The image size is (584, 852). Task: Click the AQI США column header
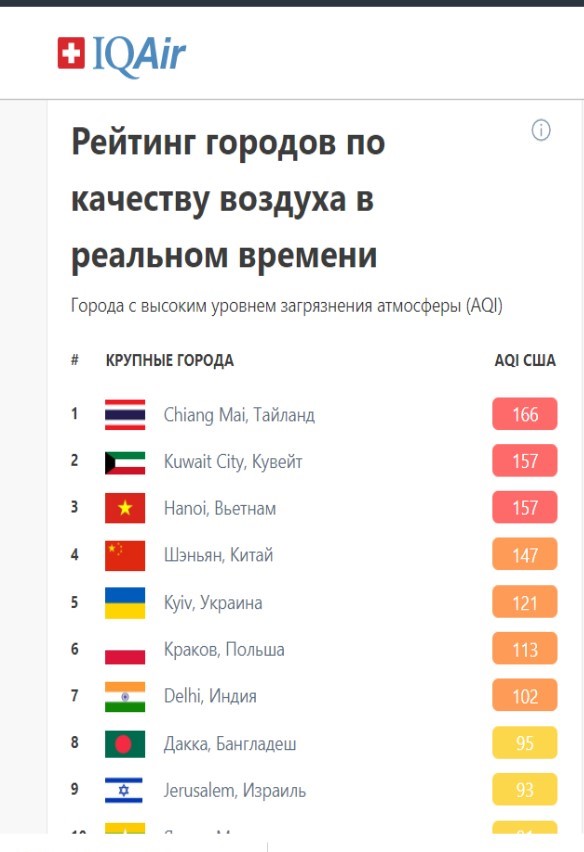pyautogui.click(x=528, y=360)
